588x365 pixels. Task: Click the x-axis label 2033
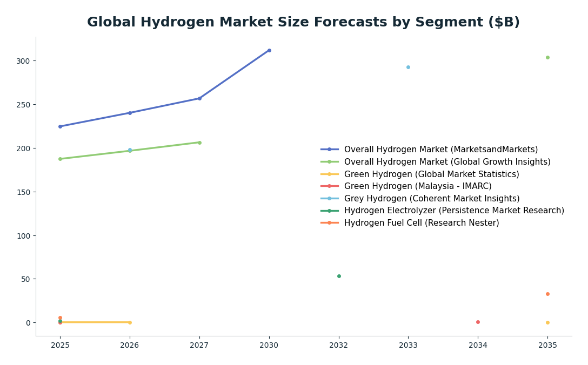[409, 345]
